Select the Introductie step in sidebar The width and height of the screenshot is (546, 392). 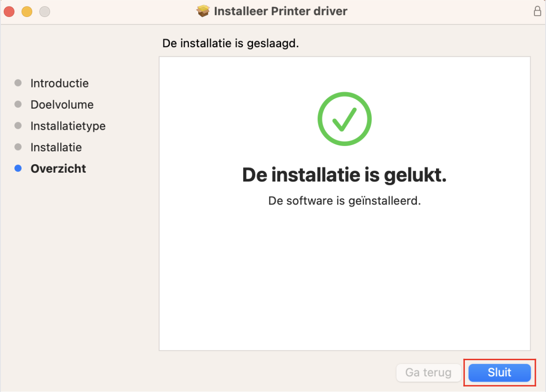pos(59,83)
